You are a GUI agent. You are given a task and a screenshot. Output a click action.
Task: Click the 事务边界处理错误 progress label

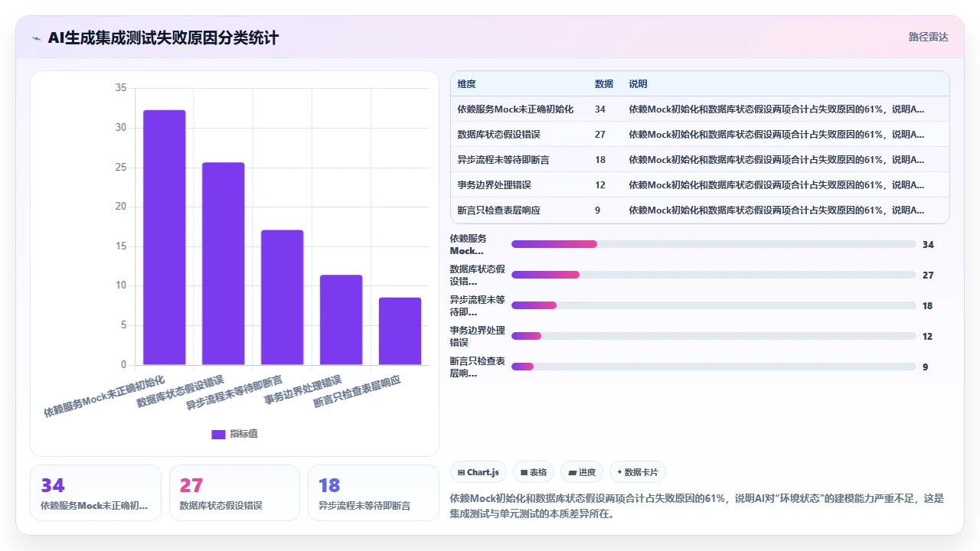478,337
